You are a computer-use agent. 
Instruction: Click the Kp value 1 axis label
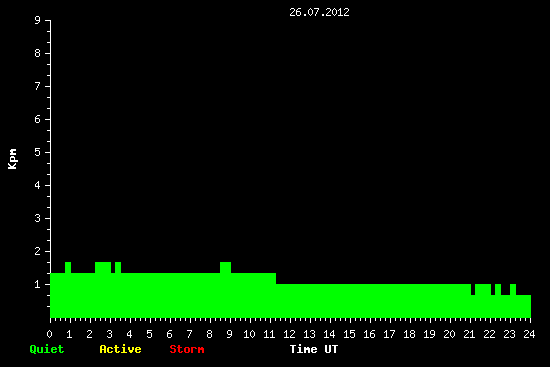coord(38,284)
